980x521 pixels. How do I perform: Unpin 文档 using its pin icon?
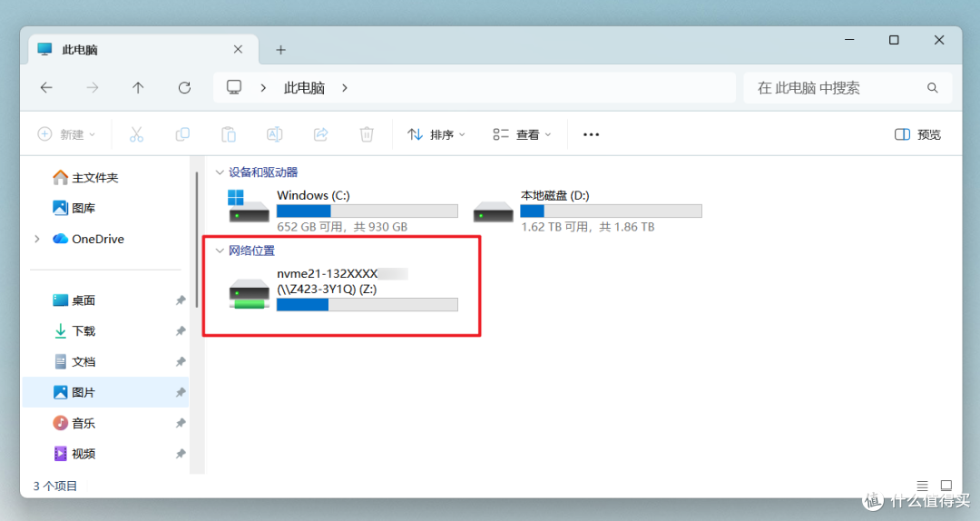pyautogui.click(x=181, y=361)
